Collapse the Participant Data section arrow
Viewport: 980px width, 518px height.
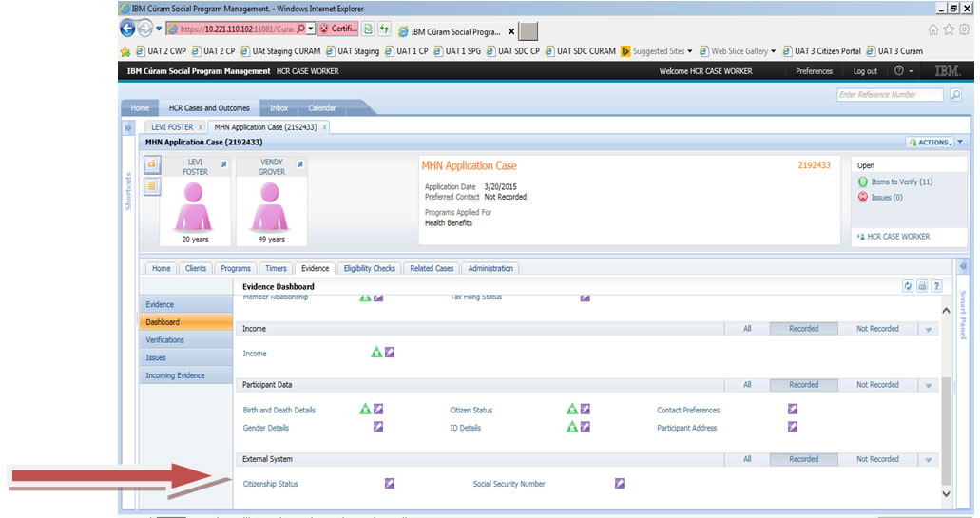928,386
